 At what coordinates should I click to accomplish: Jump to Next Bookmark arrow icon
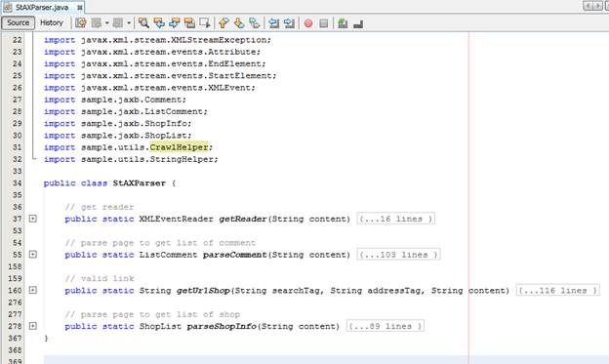pos(239,22)
